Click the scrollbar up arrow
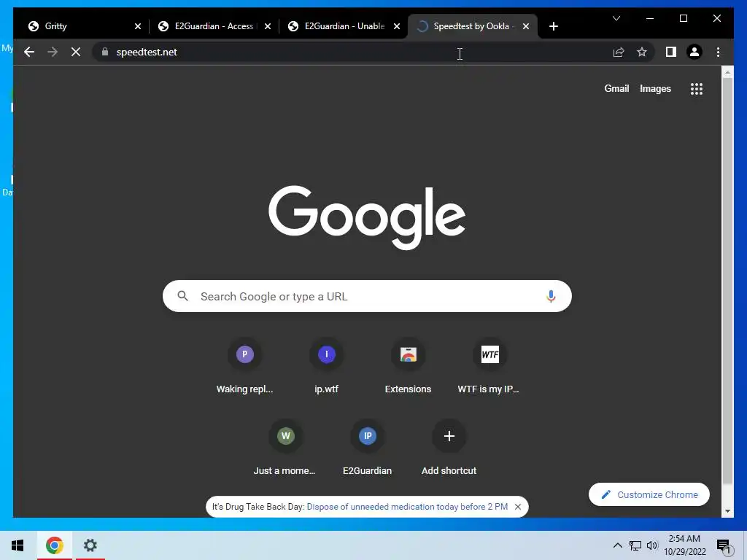The image size is (747, 560). click(727, 72)
